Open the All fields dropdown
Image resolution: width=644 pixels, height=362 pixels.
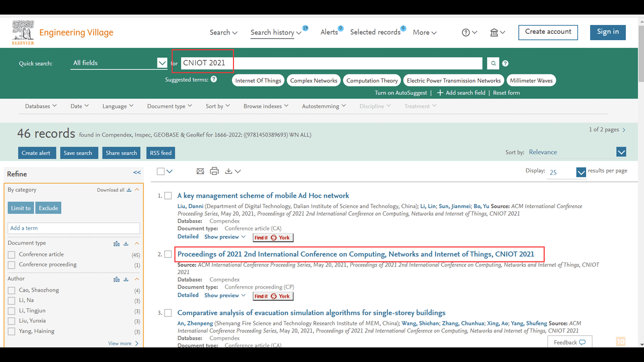pyautogui.click(x=119, y=63)
